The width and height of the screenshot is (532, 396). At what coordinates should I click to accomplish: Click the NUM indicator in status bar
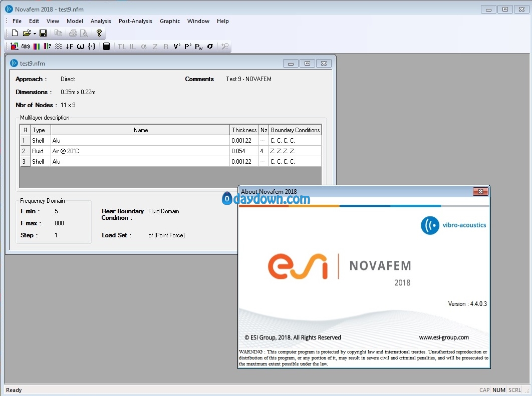499,390
